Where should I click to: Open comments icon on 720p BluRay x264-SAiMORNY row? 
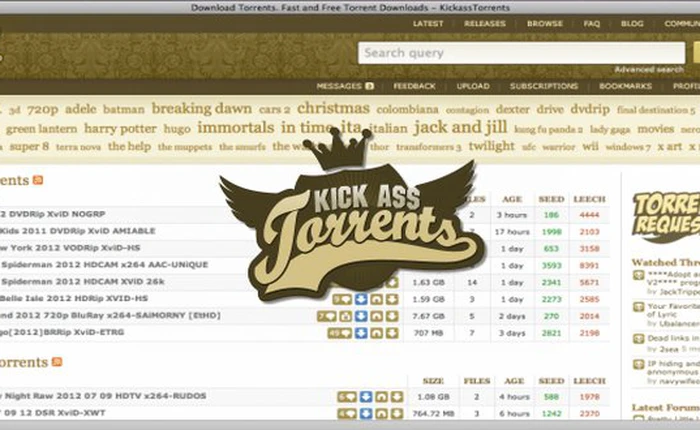tap(327, 316)
